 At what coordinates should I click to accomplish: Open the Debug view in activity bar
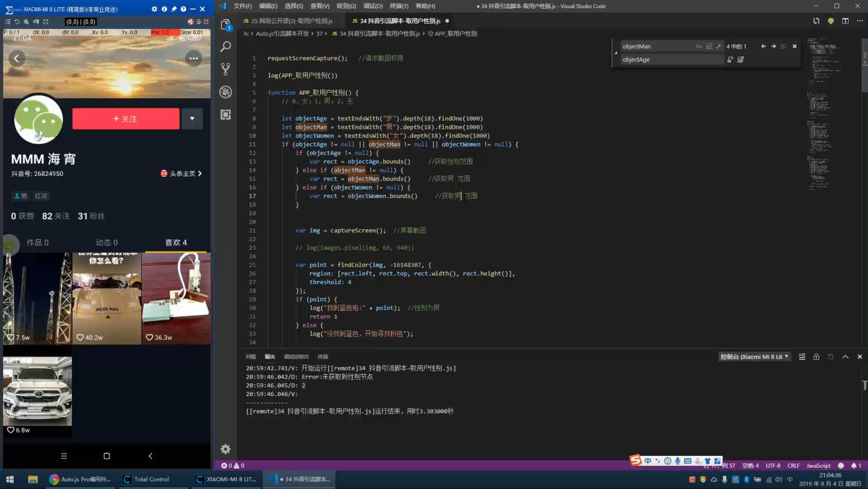click(x=226, y=92)
